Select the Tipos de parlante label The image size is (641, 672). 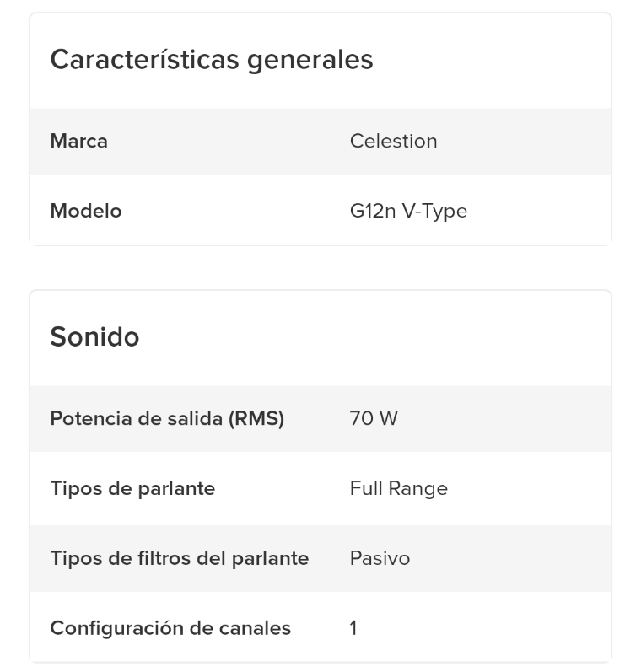point(132,488)
